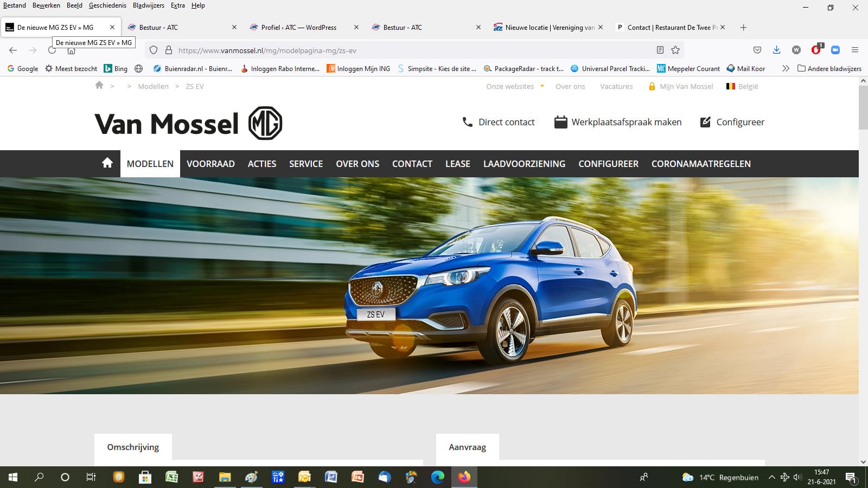Open Excel from the taskbar
Image resolution: width=868 pixels, height=488 pixels.
[x=171, y=477]
